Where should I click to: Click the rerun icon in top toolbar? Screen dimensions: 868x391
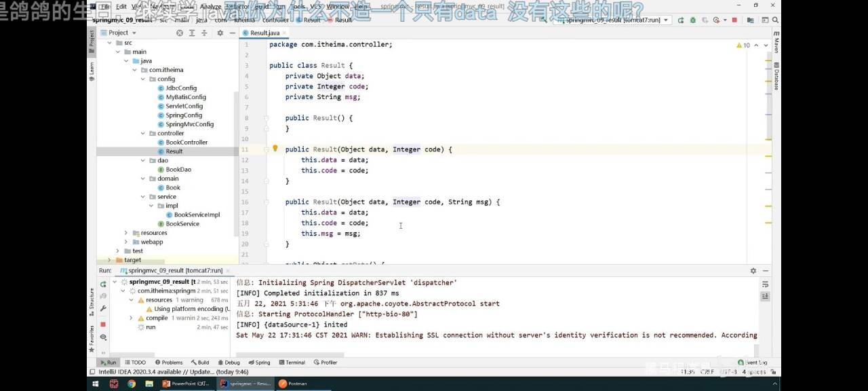[681, 20]
